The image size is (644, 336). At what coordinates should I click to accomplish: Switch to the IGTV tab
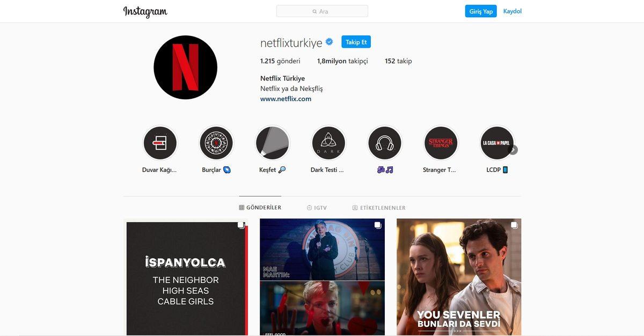click(317, 207)
